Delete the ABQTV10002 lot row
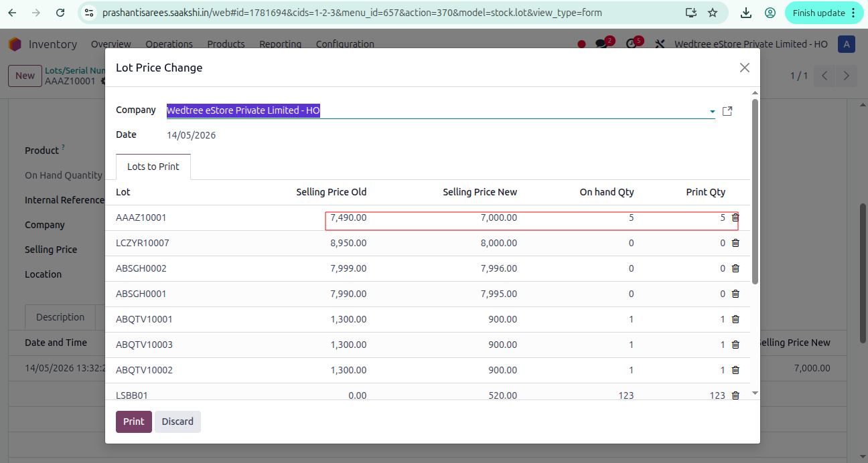The image size is (868, 463). (x=735, y=370)
